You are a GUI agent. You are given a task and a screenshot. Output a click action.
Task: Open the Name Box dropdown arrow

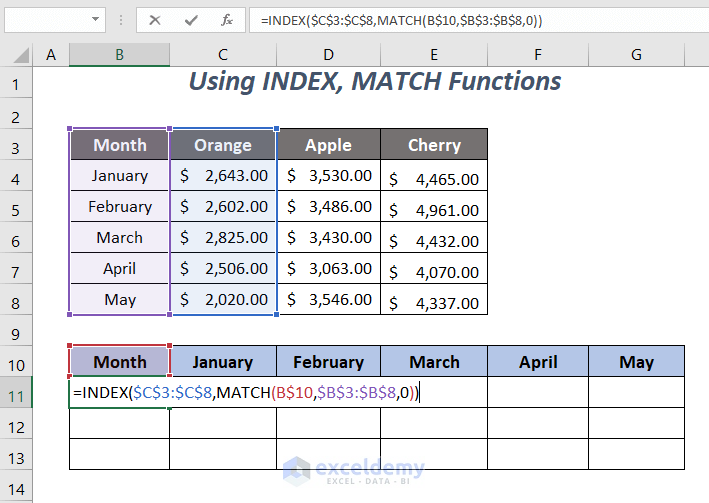[x=96, y=20]
